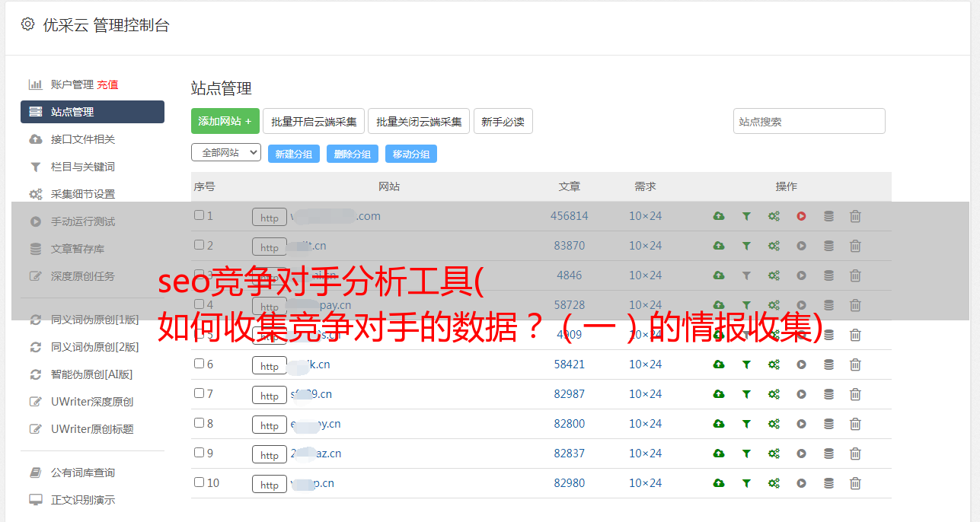The width and height of the screenshot is (980, 522).
Task: Click the cloud upload icon in row 9
Action: click(x=719, y=454)
